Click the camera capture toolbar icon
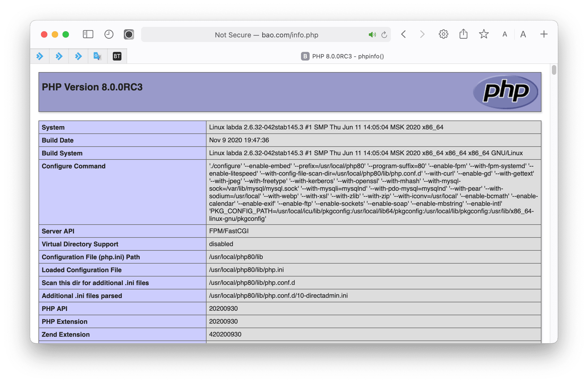Screen dimensions: 588x383 129,34
